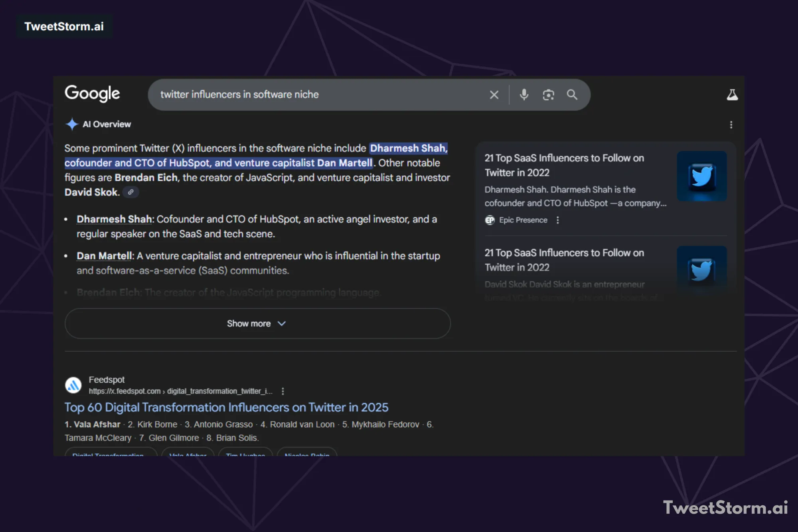Click the search magnifier icon
This screenshot has width=798, height=532.
coord(572,95)
